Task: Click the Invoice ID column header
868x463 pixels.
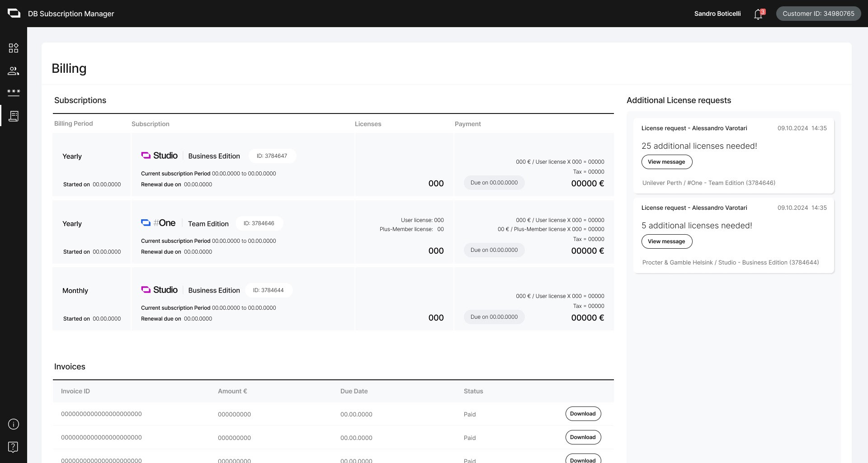Action: coord(75,391)
